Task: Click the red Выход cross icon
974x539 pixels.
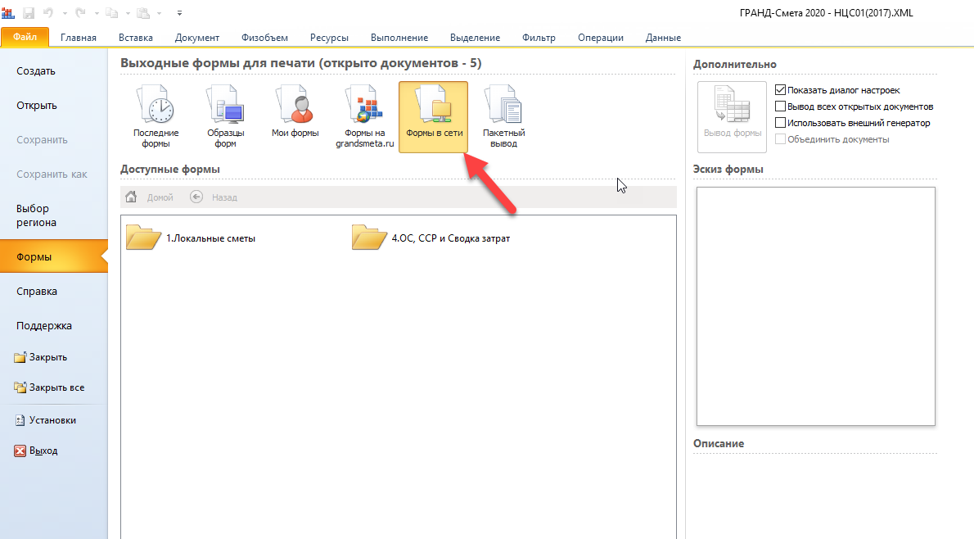Action: pyautogui.click(x=20, y=451)
